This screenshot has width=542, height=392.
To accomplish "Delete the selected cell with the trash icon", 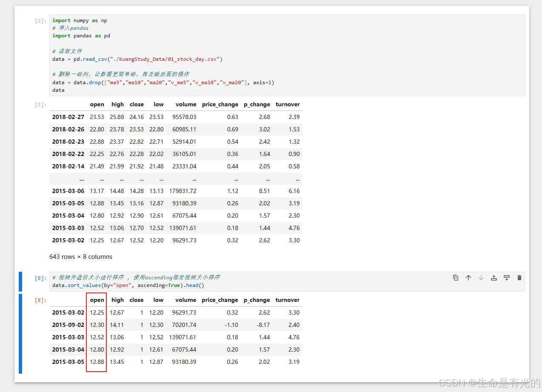I will coord(519,278).
